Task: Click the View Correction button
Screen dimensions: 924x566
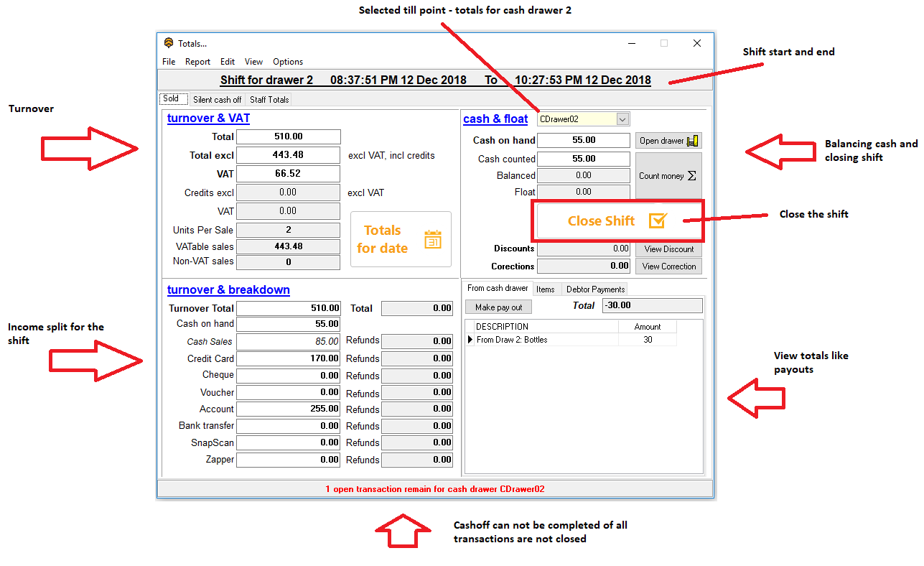Action: (x=668, y=266)
